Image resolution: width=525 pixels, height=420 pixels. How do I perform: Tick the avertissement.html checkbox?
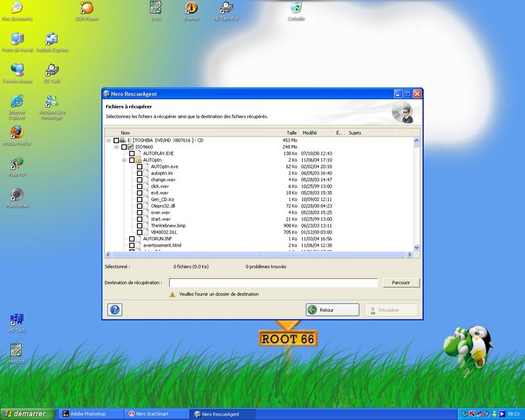click(132, 245)
